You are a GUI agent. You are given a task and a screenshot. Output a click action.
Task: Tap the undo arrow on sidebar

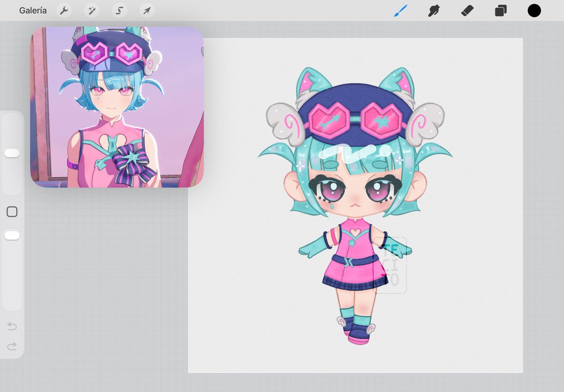tap(12, 326)
